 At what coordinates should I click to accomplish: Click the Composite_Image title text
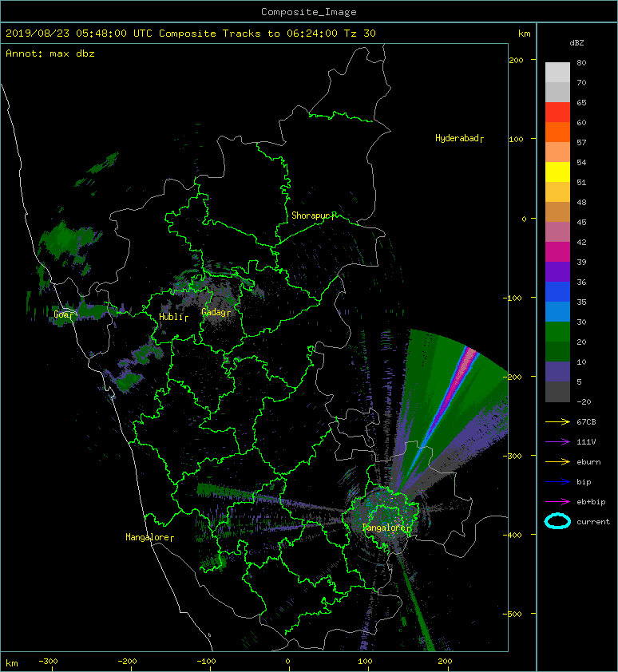(309, 12)
